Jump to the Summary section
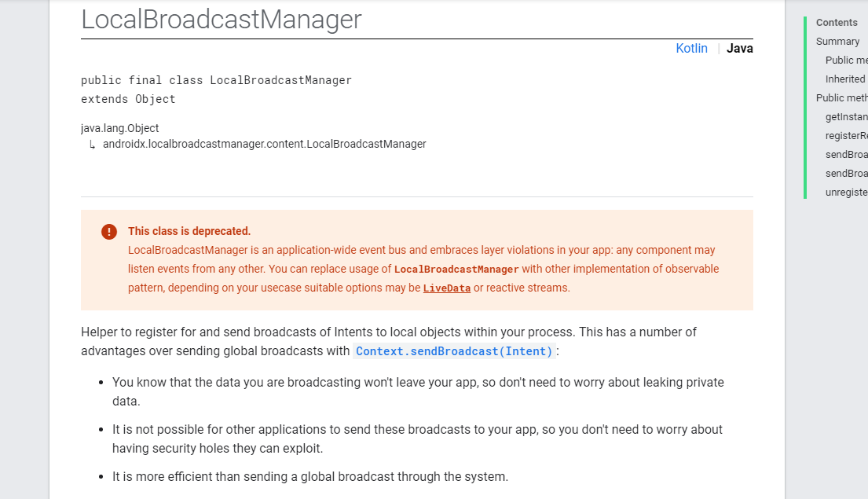The height and width of the screenshot is (499, 868). pyautogui.click(x=837, y=41)
